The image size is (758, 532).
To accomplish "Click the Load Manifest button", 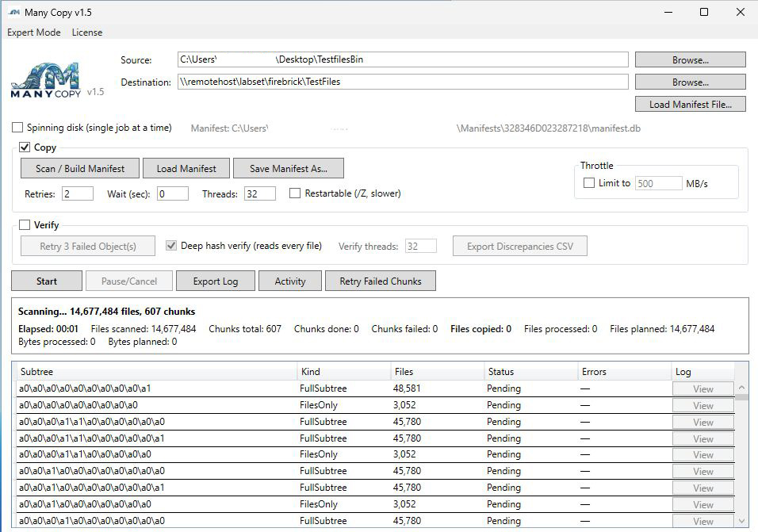I will (186, 169).
